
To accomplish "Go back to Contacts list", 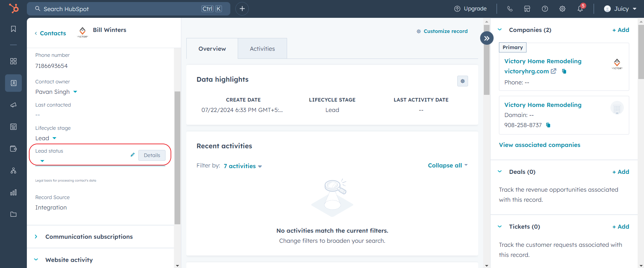I will (x=50, y=33).
